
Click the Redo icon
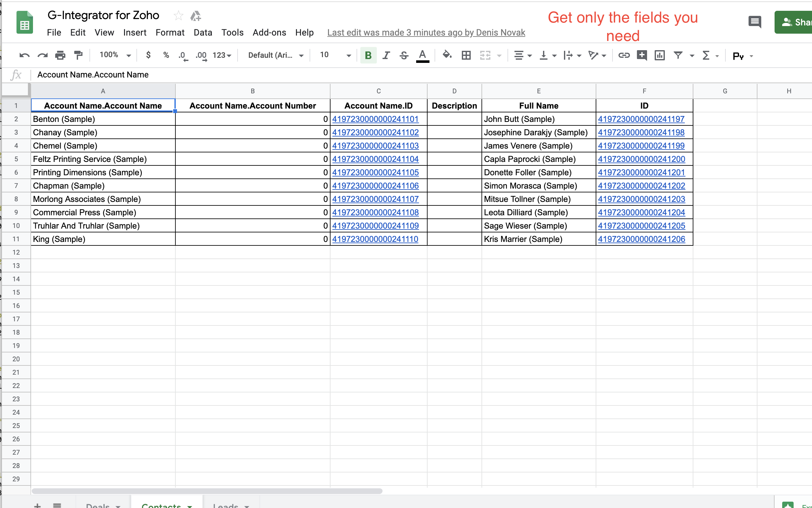coord(43,56)
